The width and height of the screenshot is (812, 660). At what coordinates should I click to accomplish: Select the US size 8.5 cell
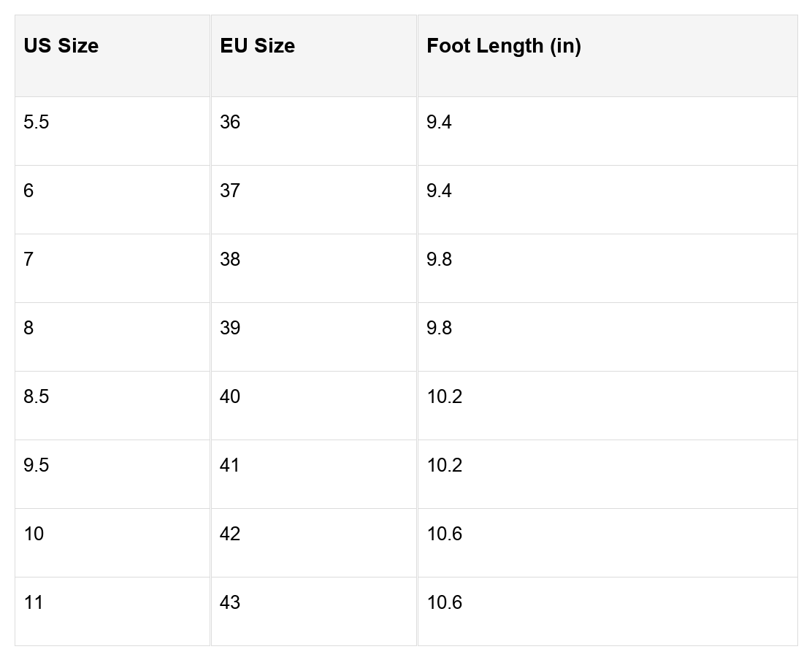click(112, 406)
